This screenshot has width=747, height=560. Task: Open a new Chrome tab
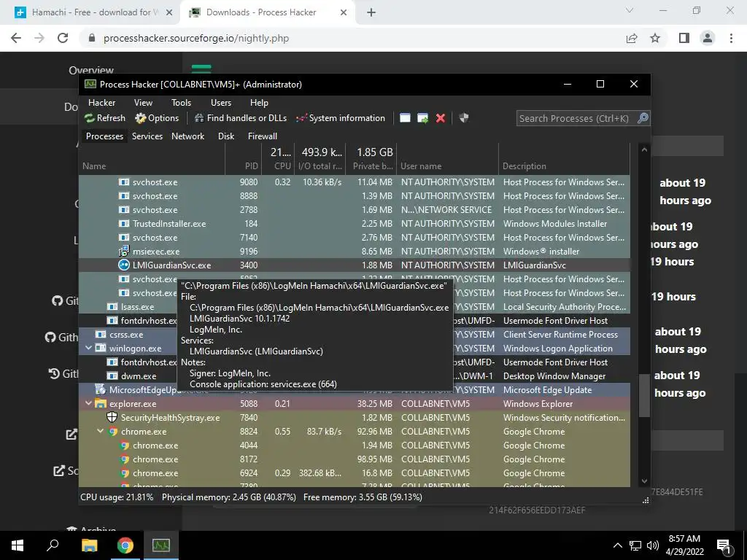tap(371, 12)
